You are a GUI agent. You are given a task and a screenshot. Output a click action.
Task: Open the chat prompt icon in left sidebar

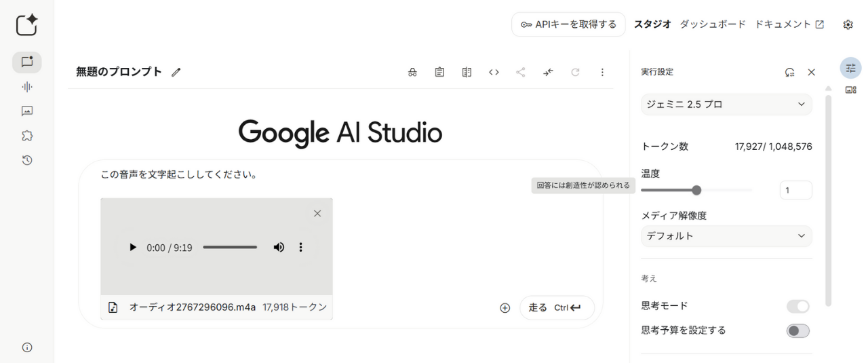[x=27, y=62]
